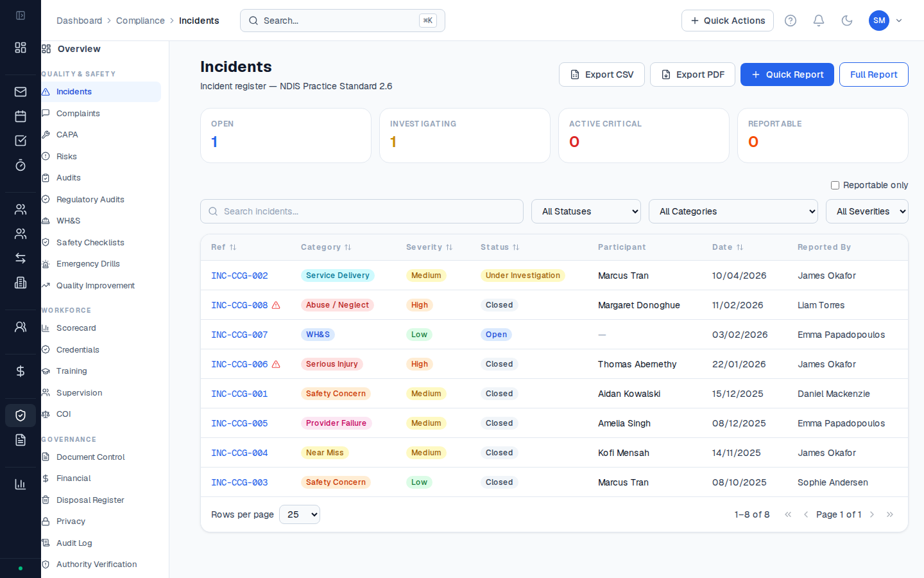This screenshot has height=578, width=924.
Task: Click the Export PDF button
Action: (x=692, y=74)
